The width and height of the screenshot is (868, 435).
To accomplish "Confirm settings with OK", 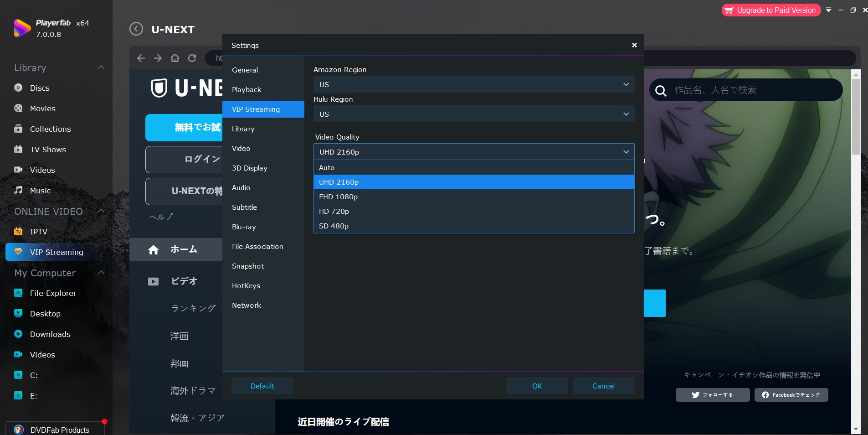I will tap(537, 386).
